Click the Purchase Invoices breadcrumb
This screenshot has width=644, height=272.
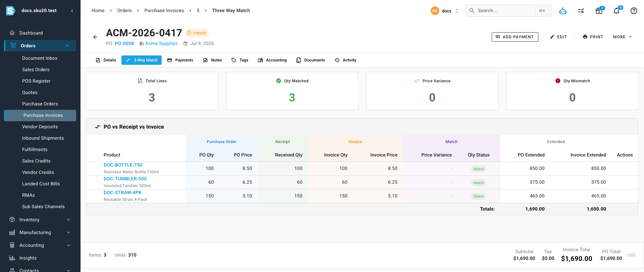(x=164, y=11)
